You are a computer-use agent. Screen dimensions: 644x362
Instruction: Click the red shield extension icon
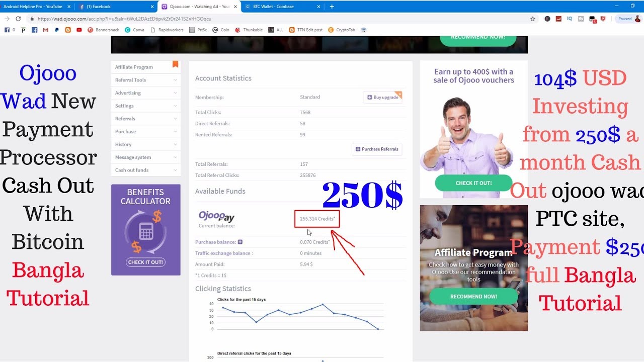tap(603, 19)
